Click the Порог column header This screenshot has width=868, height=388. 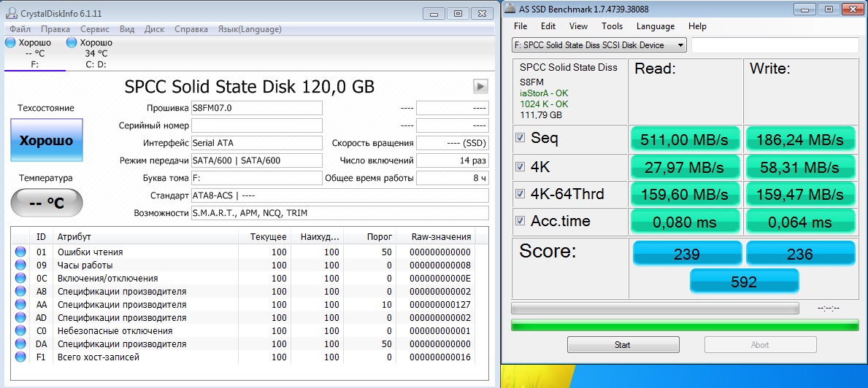(x=370, y=237)
